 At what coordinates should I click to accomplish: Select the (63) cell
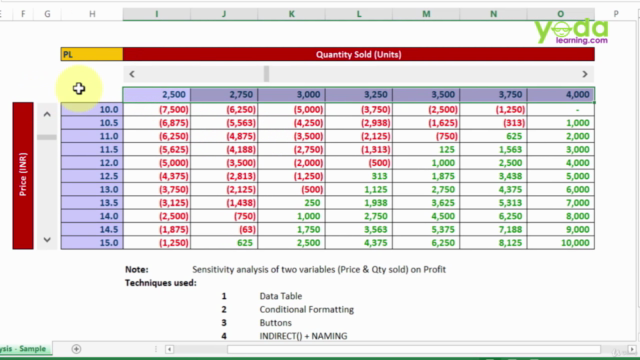point(224,229)
